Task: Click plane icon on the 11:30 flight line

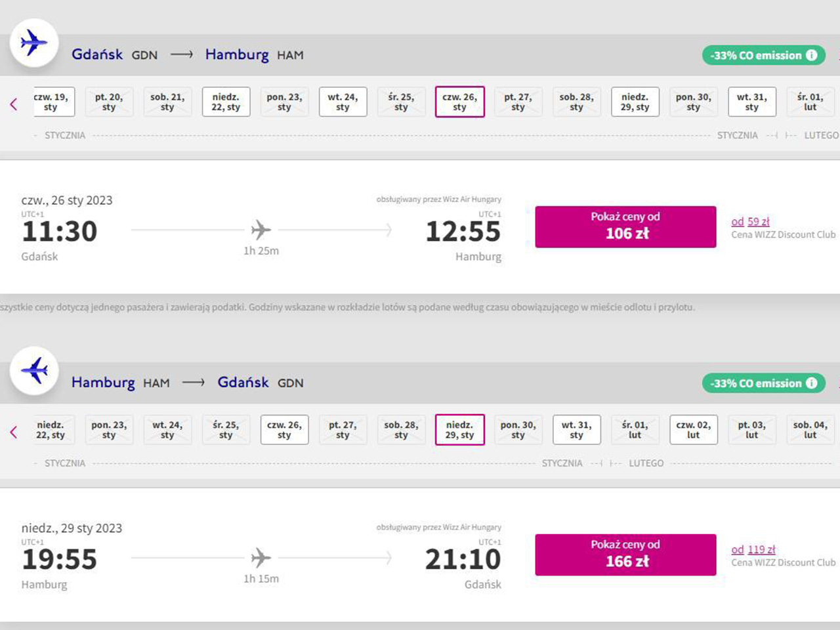Action: [261, 230]
